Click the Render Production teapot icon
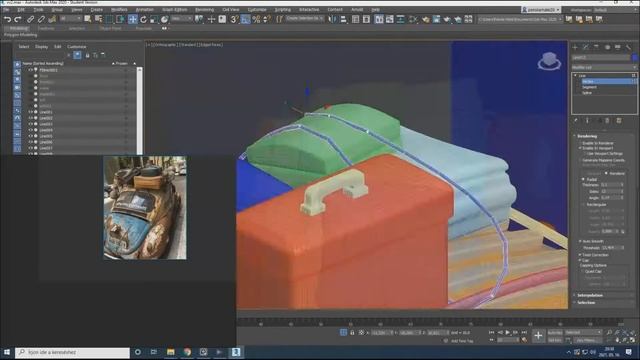 tap(447, 19)
